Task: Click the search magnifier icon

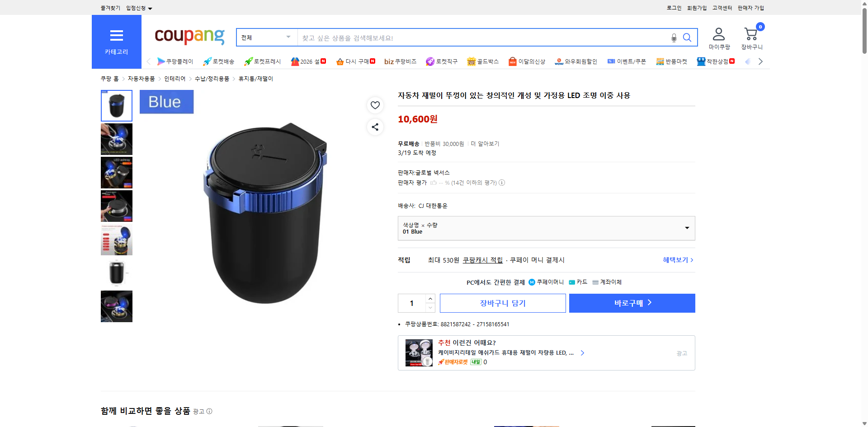Action: [x=687, y=38]
